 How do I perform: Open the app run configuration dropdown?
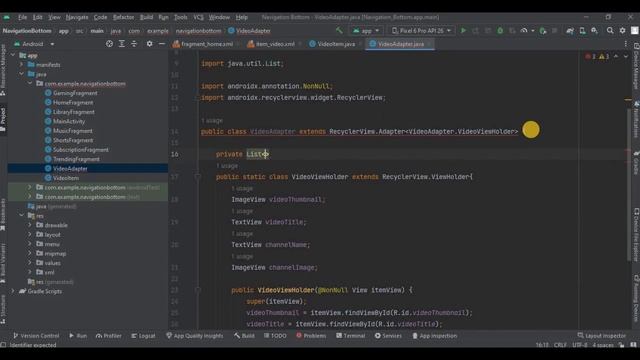[366, 31]
